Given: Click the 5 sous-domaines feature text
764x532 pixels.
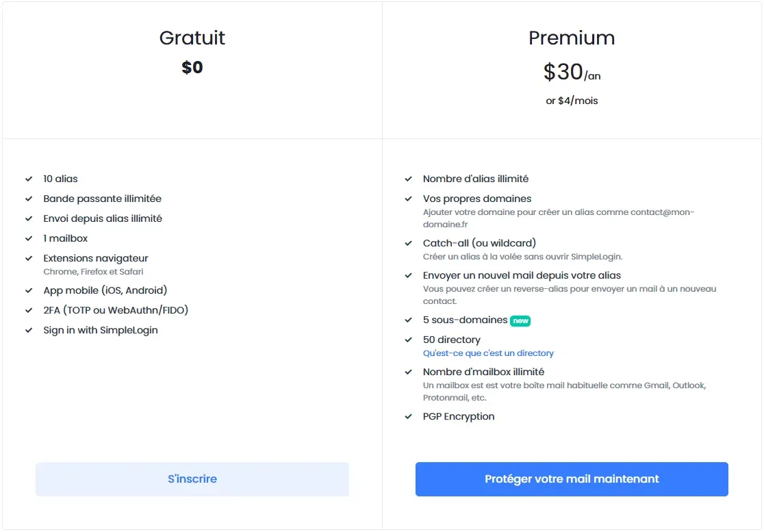Looking at the screenshot, I should pyautogui.click(x=465, y=320).
